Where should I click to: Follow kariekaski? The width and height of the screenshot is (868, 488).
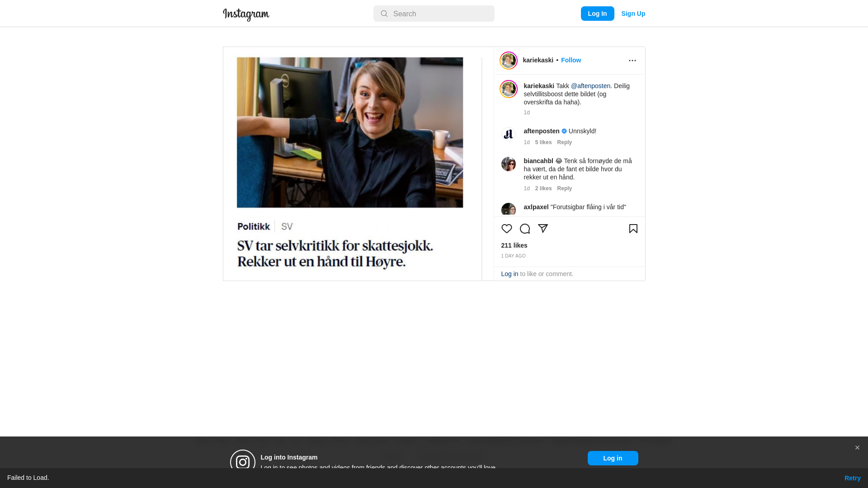(571, 60)
